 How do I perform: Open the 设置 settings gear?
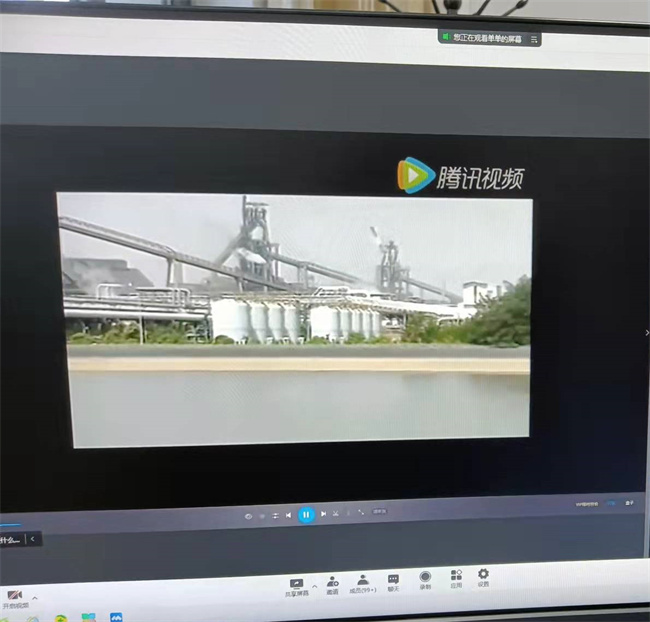483,577
